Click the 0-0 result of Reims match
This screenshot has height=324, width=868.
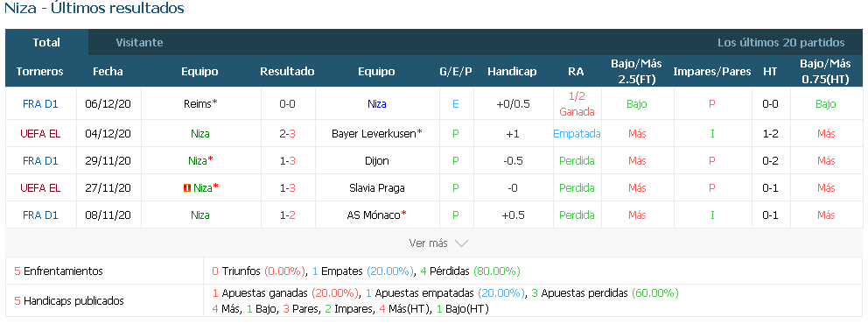[287, 103]
